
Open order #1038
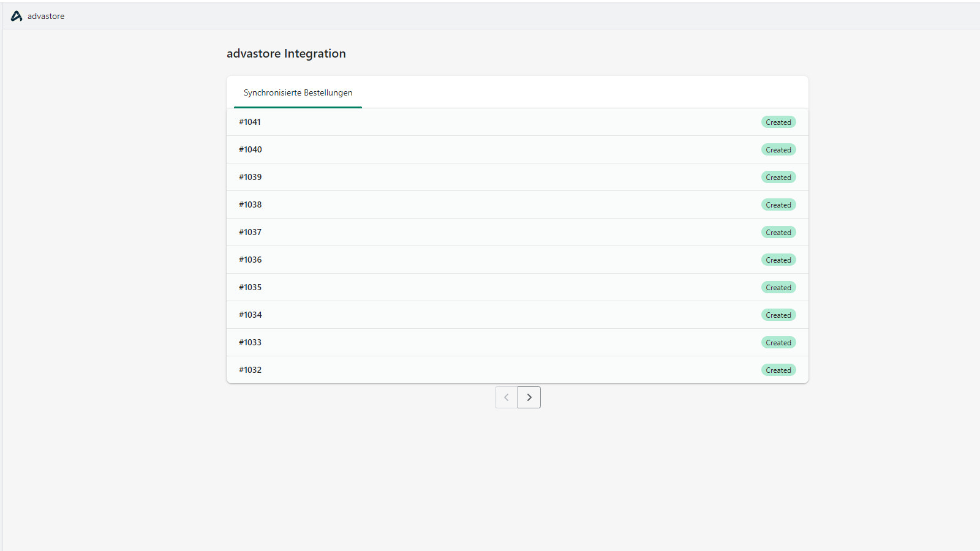tap(518, 204)
